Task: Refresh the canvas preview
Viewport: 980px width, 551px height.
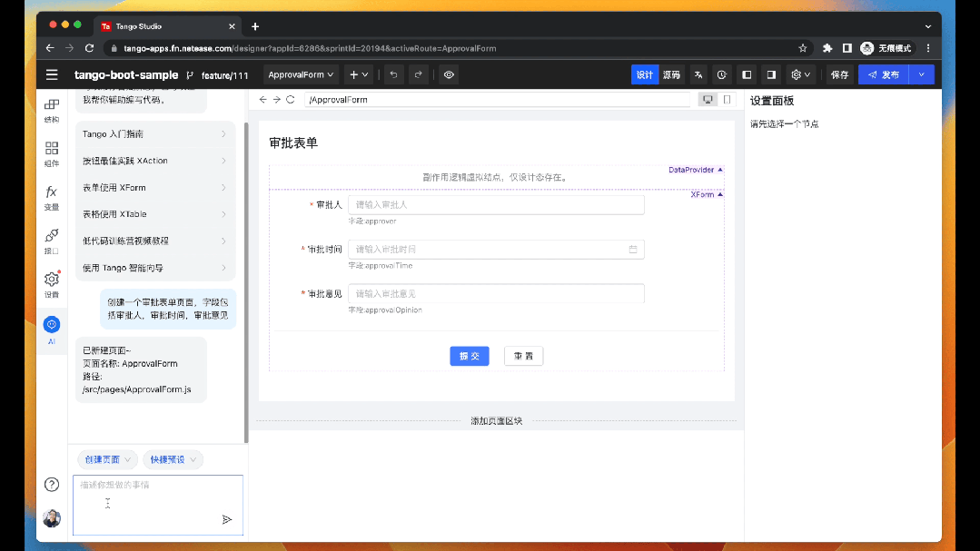Action: tap(291, 99)
